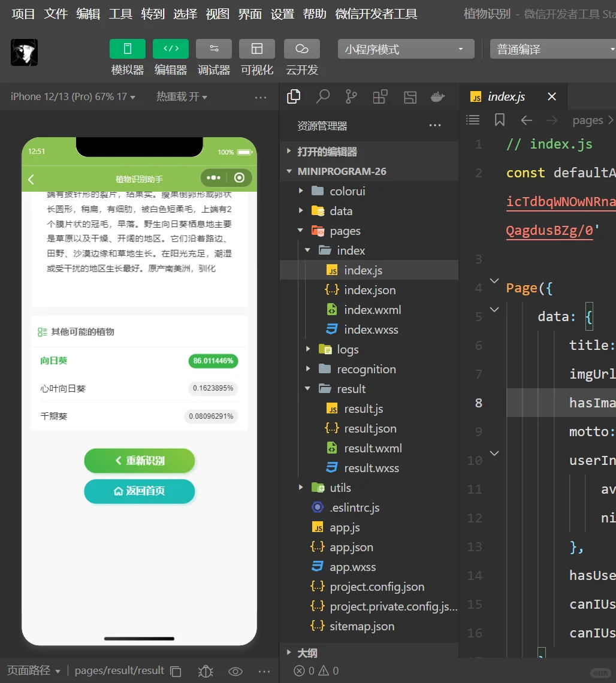Open simulator more options (three dots)
Viewport: 616px width, 683px height.
261,98
